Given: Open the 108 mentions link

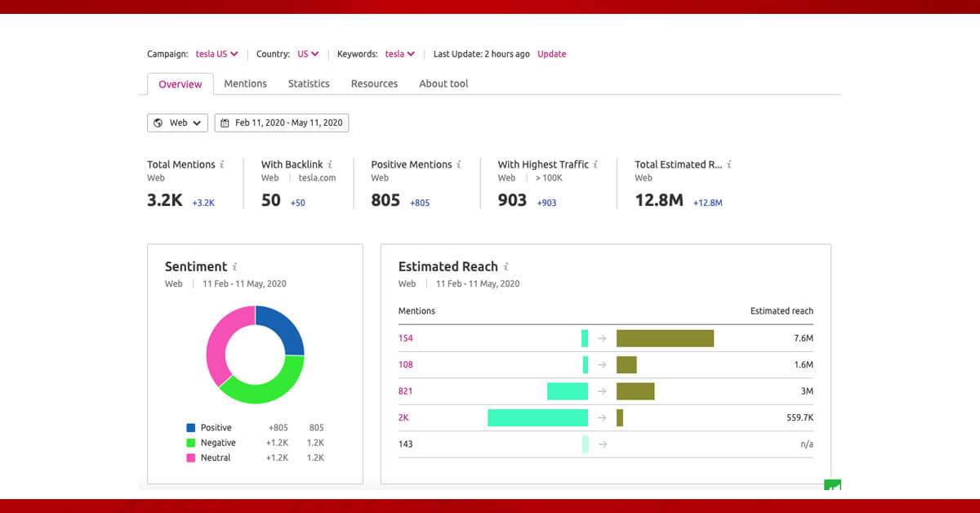Looking at the screenshot, I should (406, 365).
